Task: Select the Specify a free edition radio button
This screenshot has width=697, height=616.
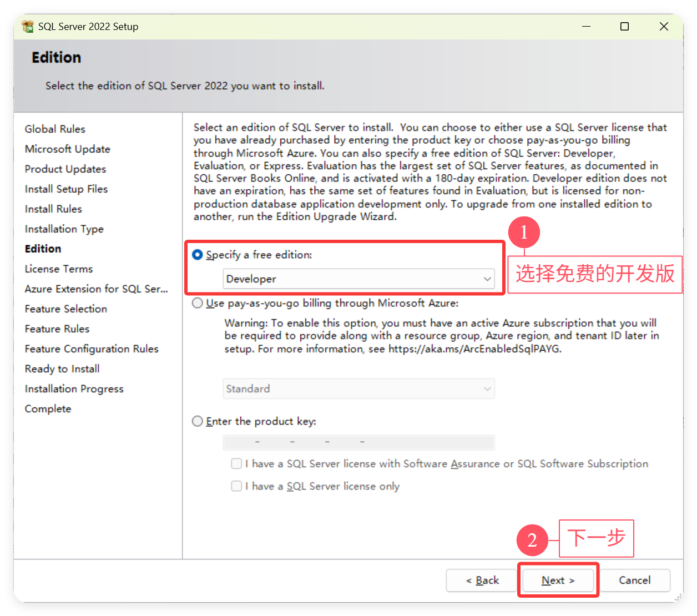Action: coord(197,255)
